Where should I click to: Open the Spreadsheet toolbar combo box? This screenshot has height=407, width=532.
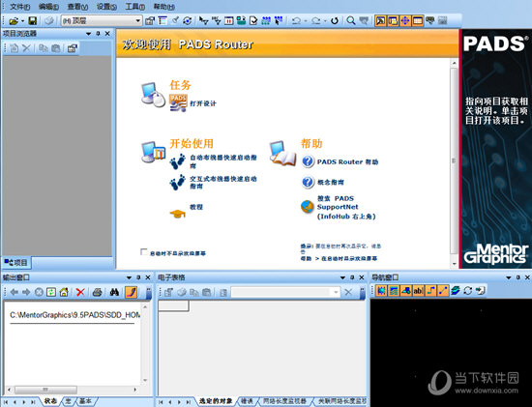[x=285, y=292]
